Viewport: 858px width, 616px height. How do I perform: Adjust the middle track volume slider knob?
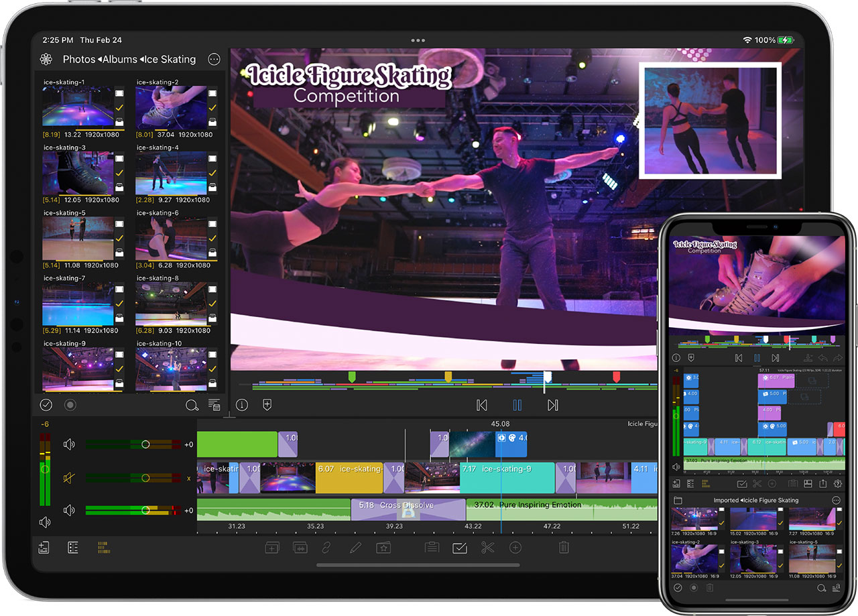pyautogui.click(x=145, y=478)
